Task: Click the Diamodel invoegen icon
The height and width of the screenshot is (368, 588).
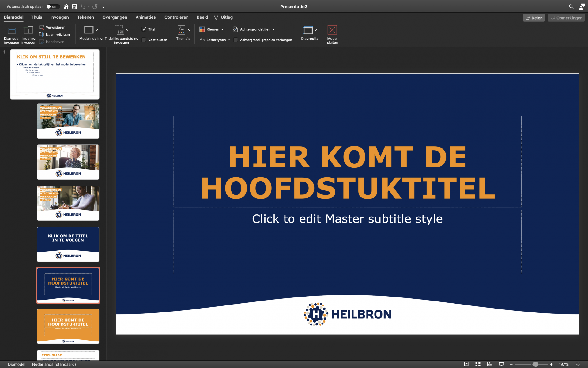Action: 11,30
